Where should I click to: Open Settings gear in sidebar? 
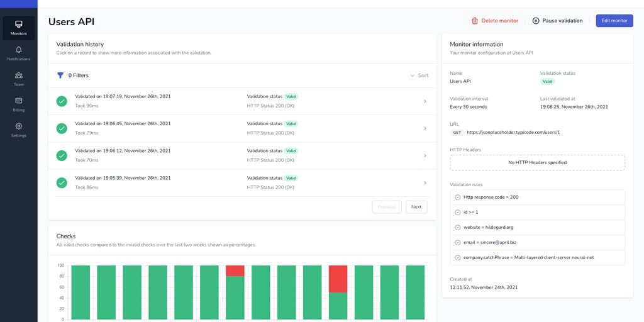(x=19, y=130)
